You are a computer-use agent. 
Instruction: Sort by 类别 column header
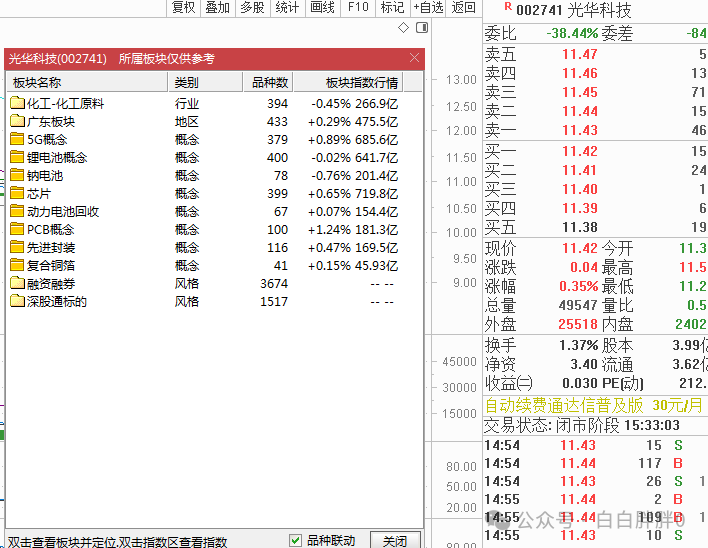pos(205,82)
